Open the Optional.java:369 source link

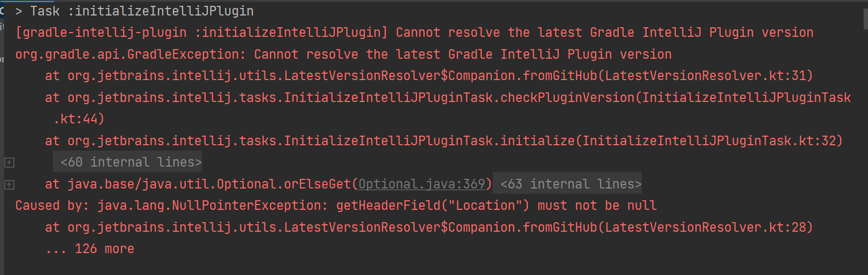(421, 184)
